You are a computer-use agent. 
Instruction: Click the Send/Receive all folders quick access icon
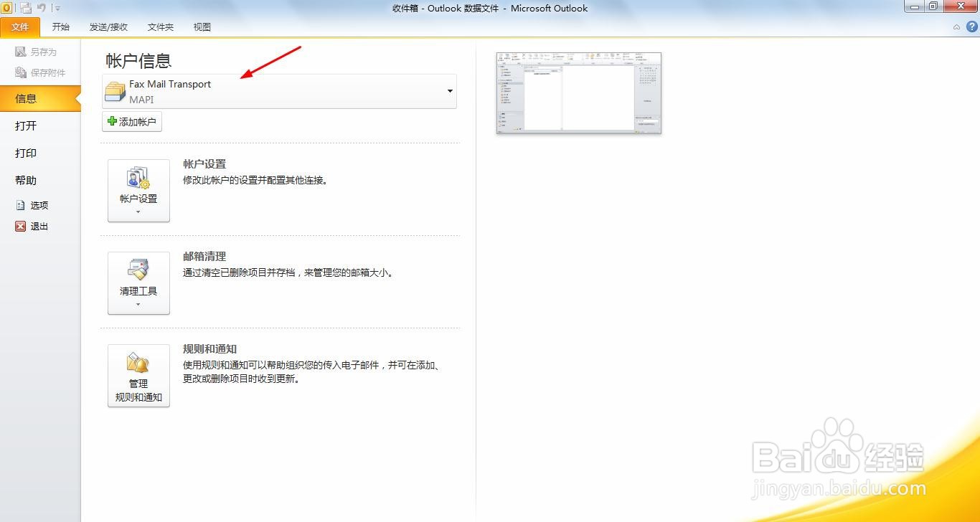26,8
